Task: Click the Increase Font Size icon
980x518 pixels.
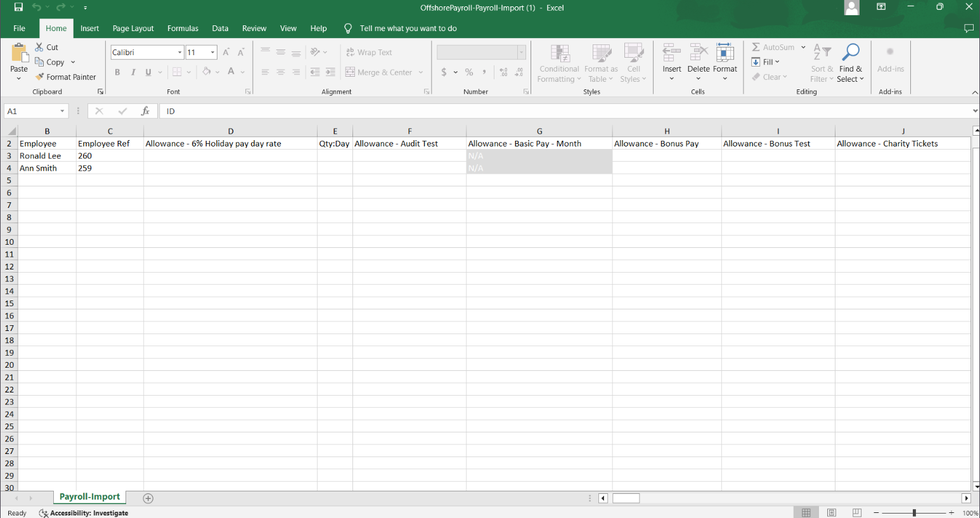Action: click(226, 52)
